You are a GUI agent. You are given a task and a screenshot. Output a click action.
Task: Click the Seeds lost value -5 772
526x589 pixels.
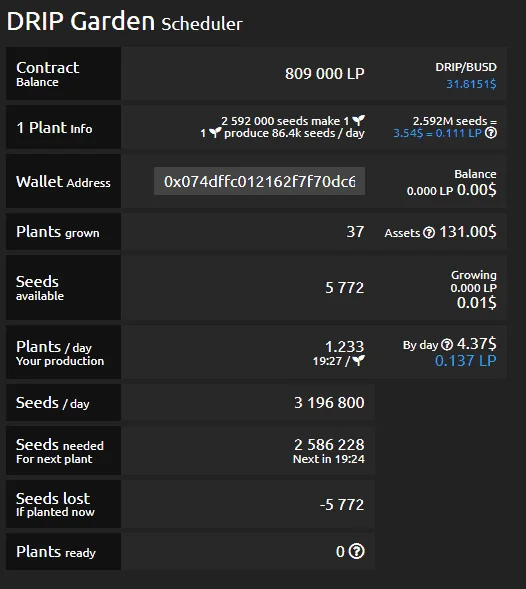(342, 504)
